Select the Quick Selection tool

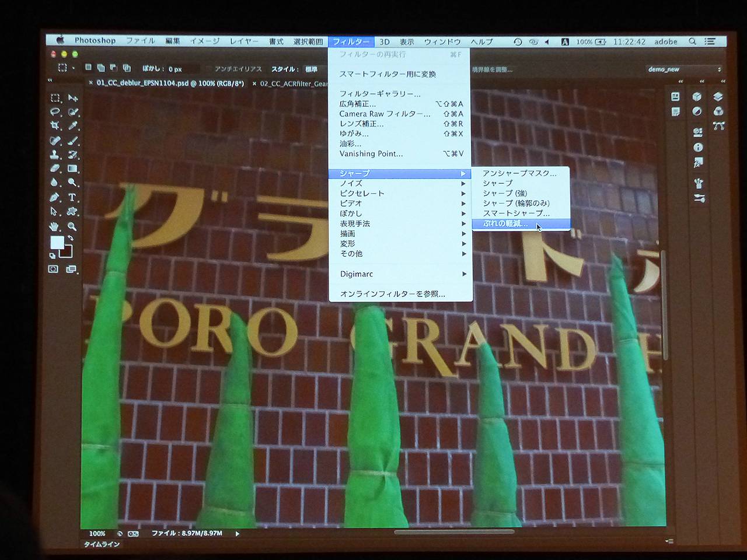[73, 112]
